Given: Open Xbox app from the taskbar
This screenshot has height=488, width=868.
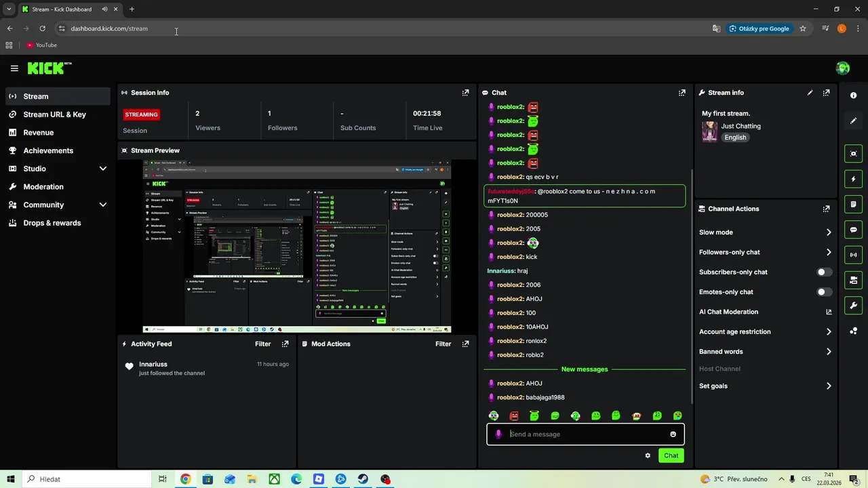Looking at the screenshot, I should click(274, 479).
